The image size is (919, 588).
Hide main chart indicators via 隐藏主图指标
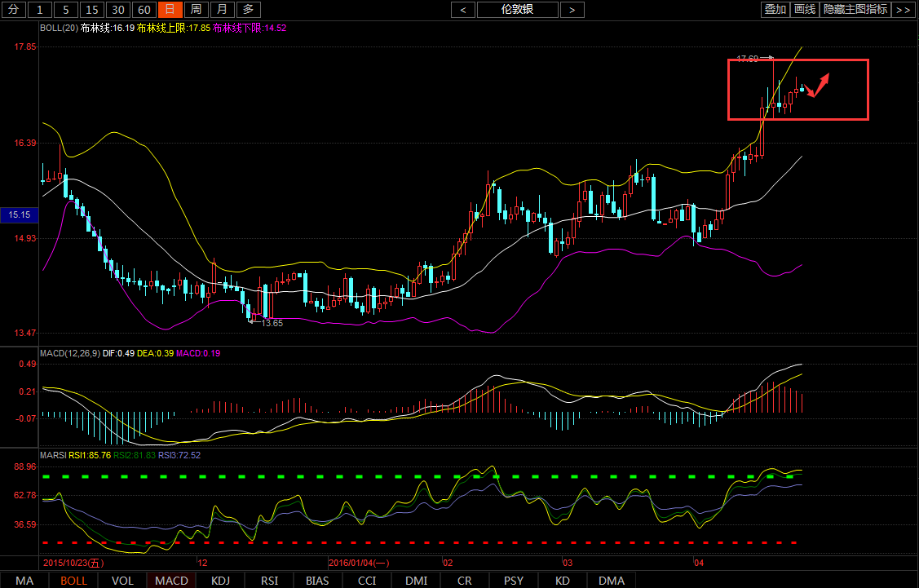855,10
